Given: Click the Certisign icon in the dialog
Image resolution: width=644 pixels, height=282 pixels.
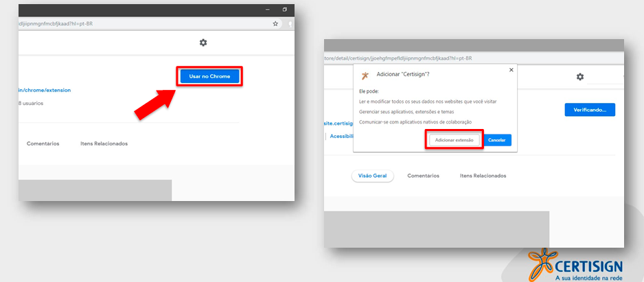Looking at the screenshot, I should [365, 75].
